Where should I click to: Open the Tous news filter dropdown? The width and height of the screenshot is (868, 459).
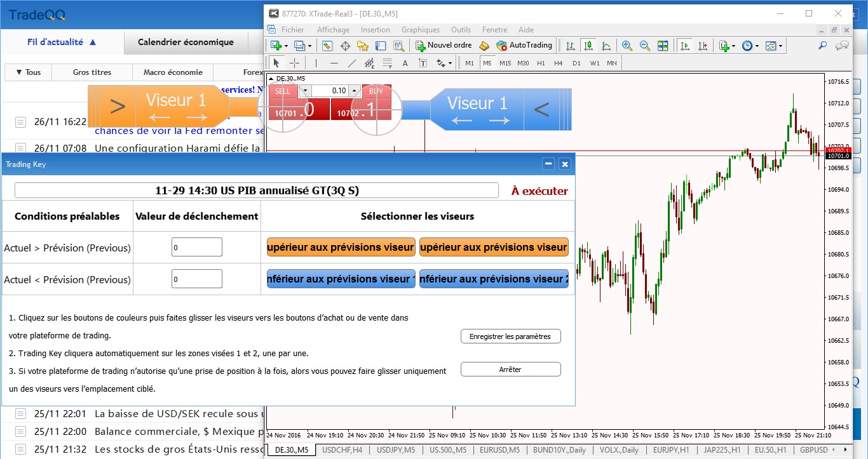tap(28, 72)
